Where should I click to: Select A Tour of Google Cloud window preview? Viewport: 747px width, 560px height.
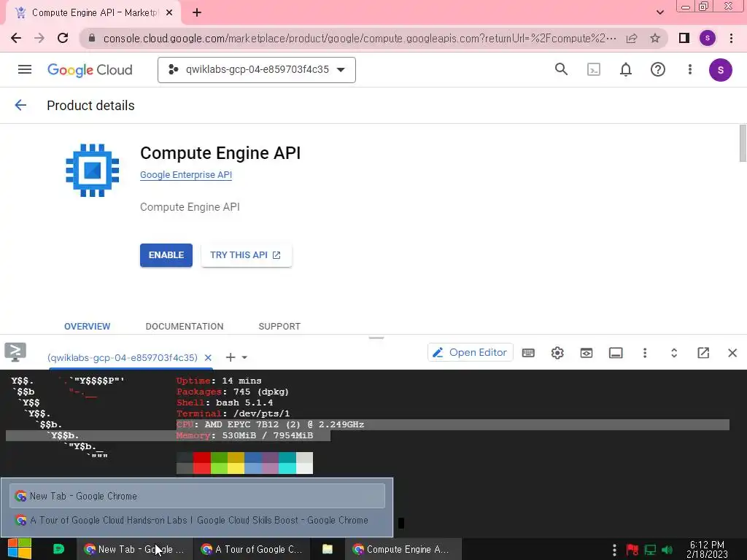(x=197, y=520)
